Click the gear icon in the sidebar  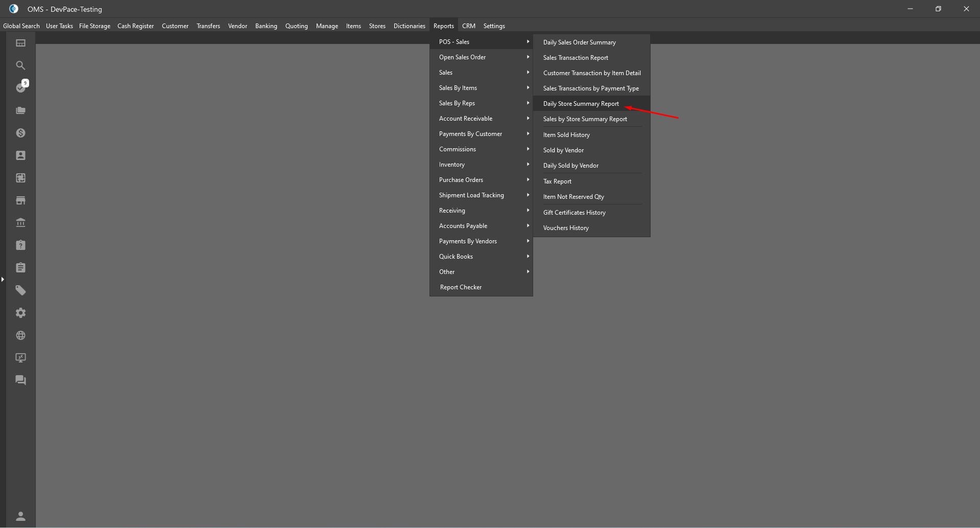point(20,313)
